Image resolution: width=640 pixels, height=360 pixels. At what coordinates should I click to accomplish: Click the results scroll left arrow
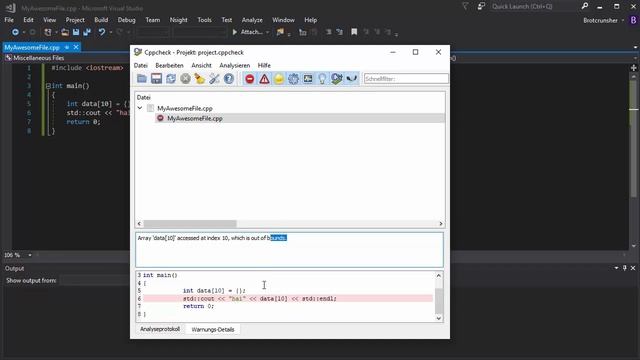tap(139, 224)
